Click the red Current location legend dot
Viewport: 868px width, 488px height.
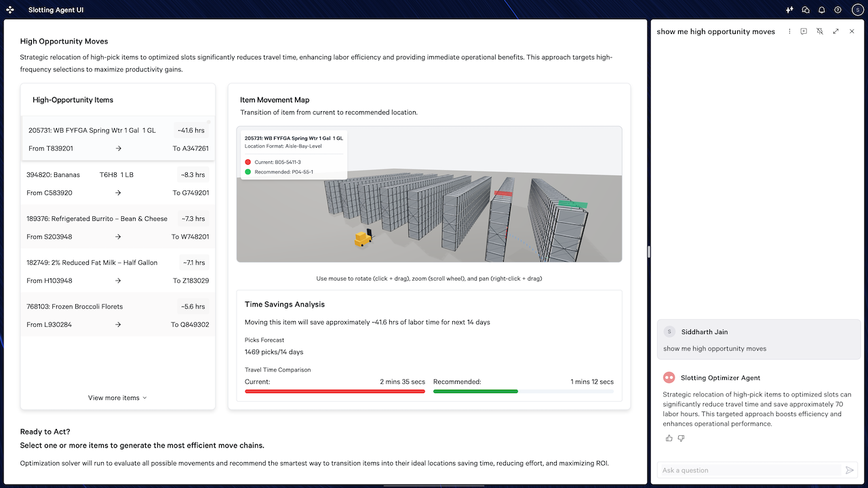point(248,162)
